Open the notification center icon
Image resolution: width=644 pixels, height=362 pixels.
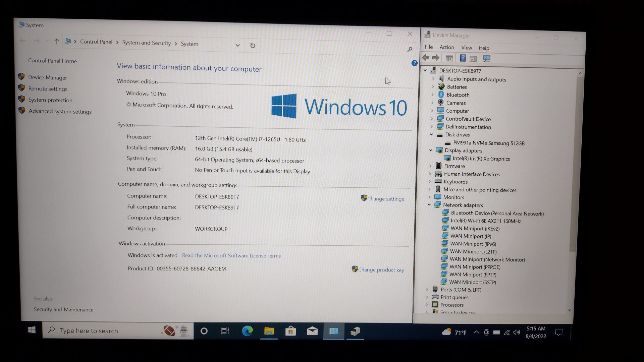[559, 332]
